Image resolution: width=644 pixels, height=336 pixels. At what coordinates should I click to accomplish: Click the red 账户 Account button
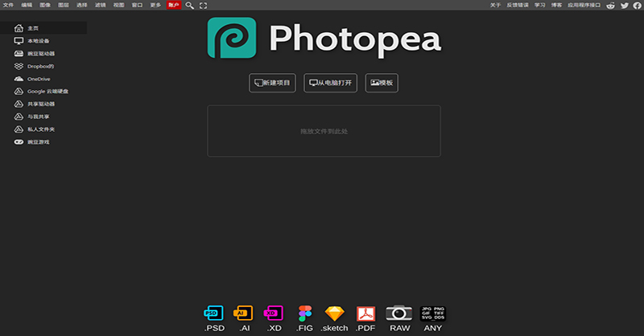[x=174, y=6]
